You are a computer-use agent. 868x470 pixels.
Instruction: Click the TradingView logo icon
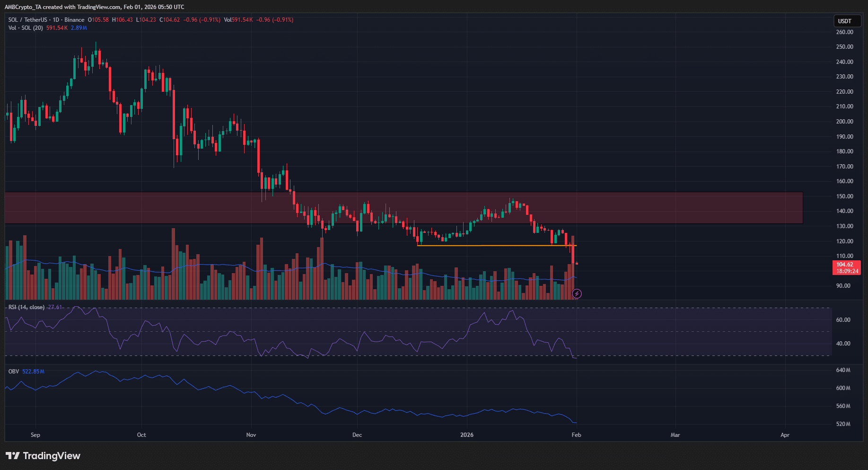(x=13, y=455)
